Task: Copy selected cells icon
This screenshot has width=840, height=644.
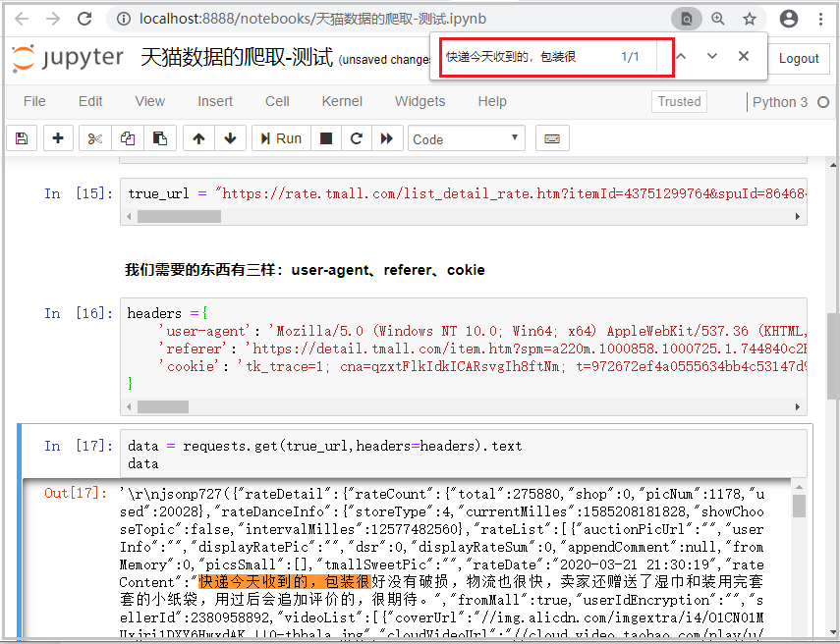Action: (128, 138)
